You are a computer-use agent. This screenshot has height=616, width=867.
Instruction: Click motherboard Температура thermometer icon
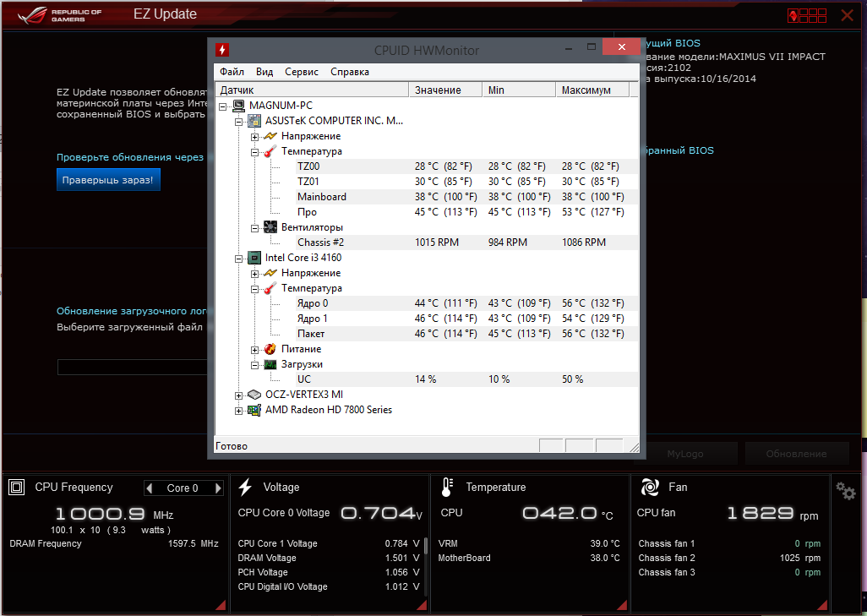tap(270, 151)
